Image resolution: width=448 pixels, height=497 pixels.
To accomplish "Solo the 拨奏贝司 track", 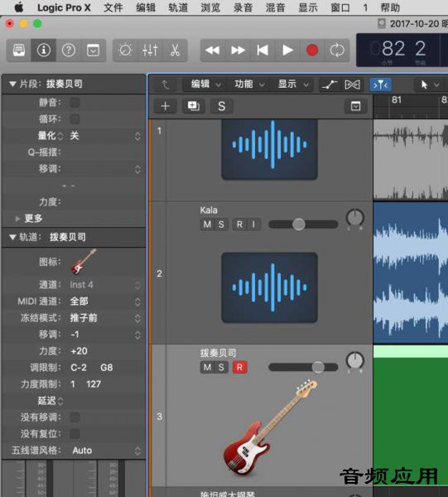I will pyautogui.click(x=221, y=367).
